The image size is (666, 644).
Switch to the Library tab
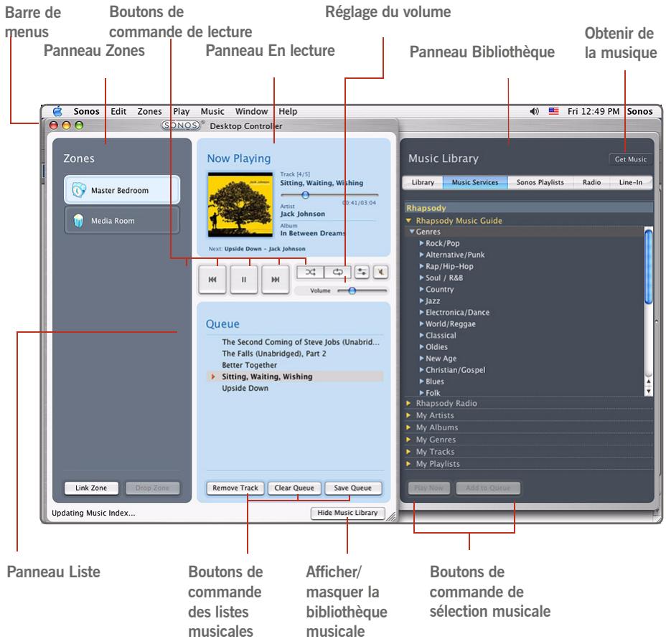(x=423, y=182)
